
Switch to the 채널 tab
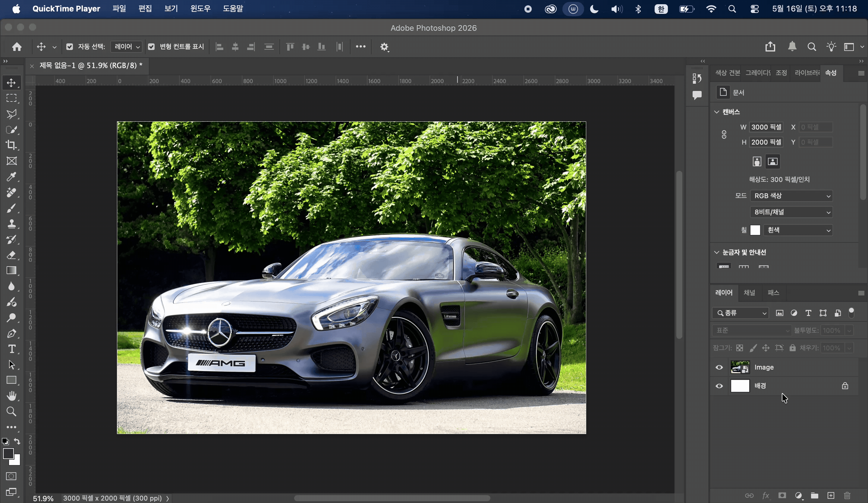(x=749, y=293)
